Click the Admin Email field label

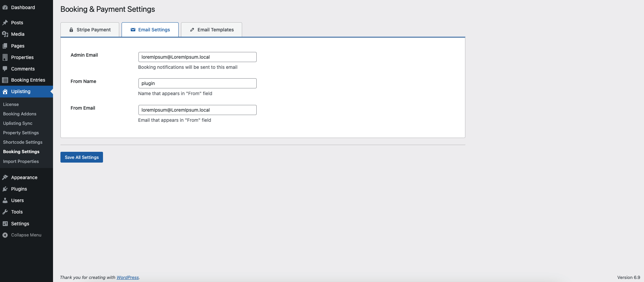(84, 55)
